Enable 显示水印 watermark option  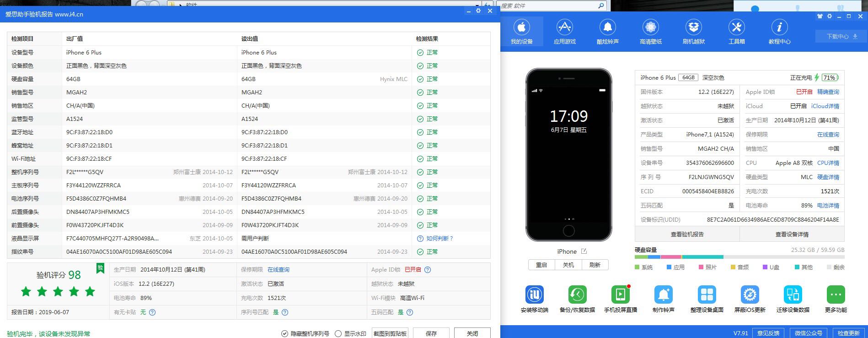tap(351, 333)
